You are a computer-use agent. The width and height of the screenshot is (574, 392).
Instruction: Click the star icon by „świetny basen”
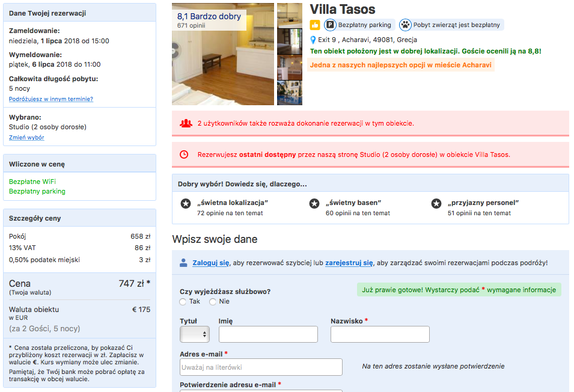(314, 203)
